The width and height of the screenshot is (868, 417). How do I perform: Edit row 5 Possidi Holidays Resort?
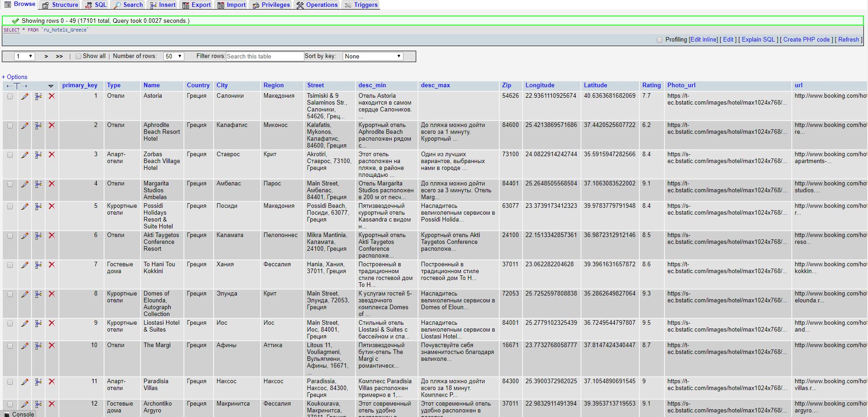pos(25,206)
